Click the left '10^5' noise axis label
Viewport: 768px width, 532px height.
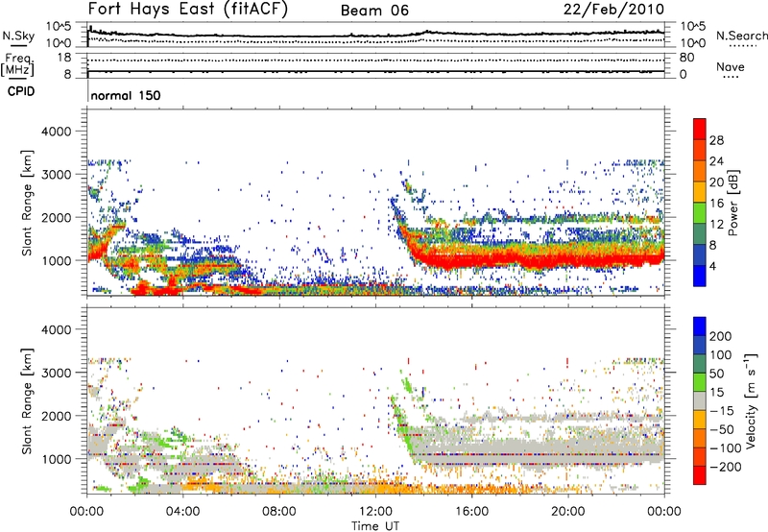[x=59, y=26]
